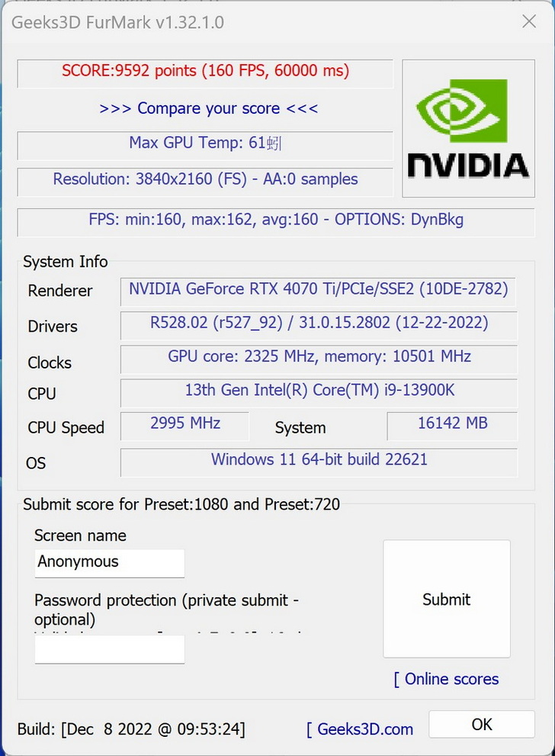Click the Drivers R528.02 version field
Screen dimensions: 555x756
point(319,323)
